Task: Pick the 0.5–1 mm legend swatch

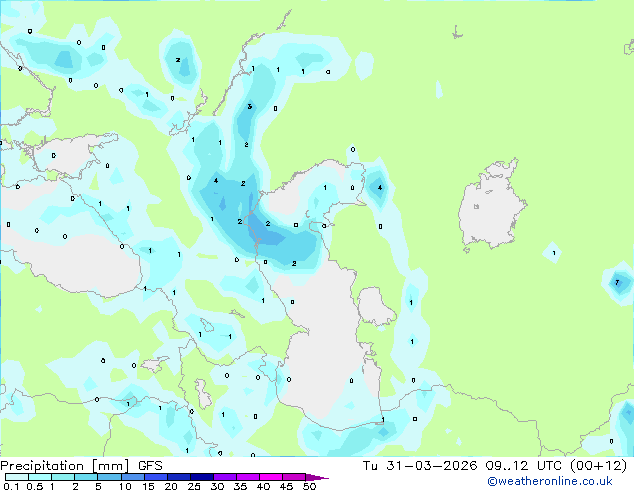Action: pyautogui.click(x=40, y=477)
